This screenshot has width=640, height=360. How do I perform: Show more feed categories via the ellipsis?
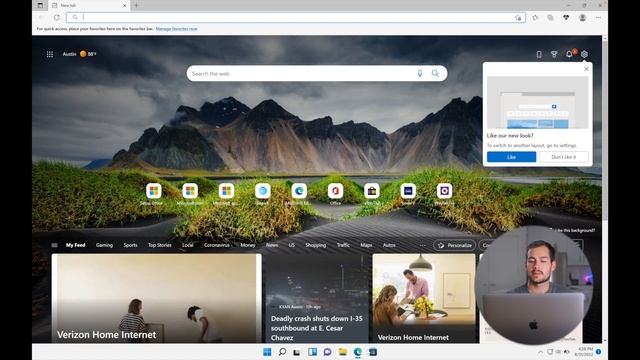click(422, 245)
